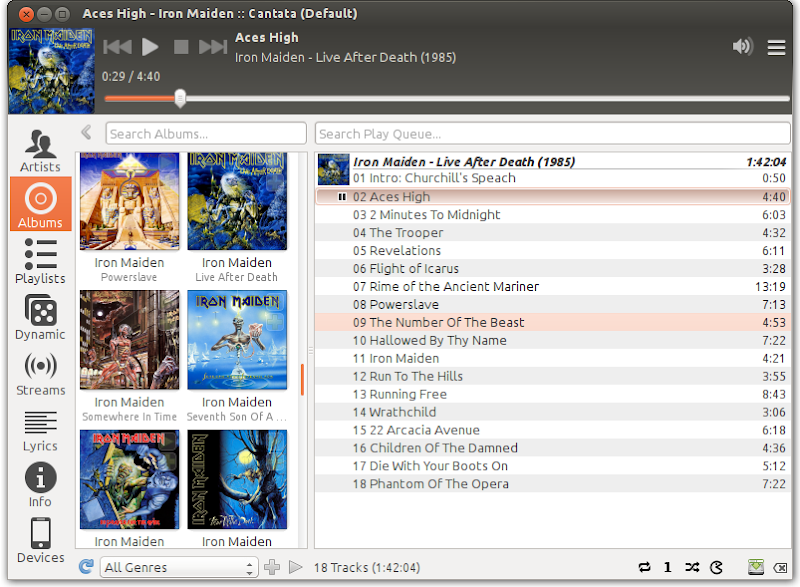Maximize the Cantata window
Viewport: 800px width, 587px height.
click(x=62, y=14)
